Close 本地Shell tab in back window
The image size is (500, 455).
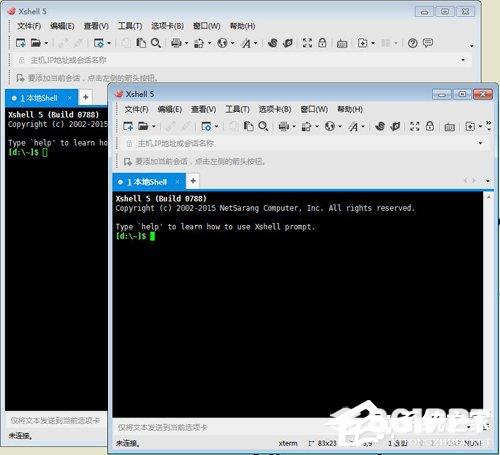click(70, 98)
